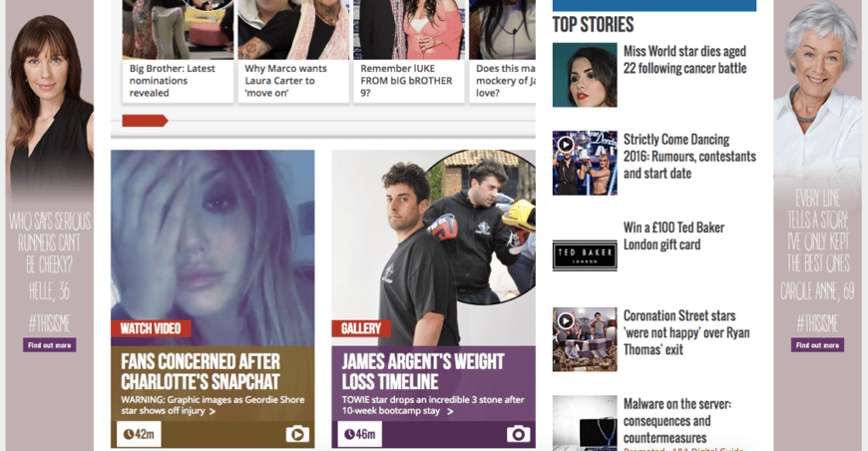Click photo camera icon on James Argent gallery

point(518,434)
